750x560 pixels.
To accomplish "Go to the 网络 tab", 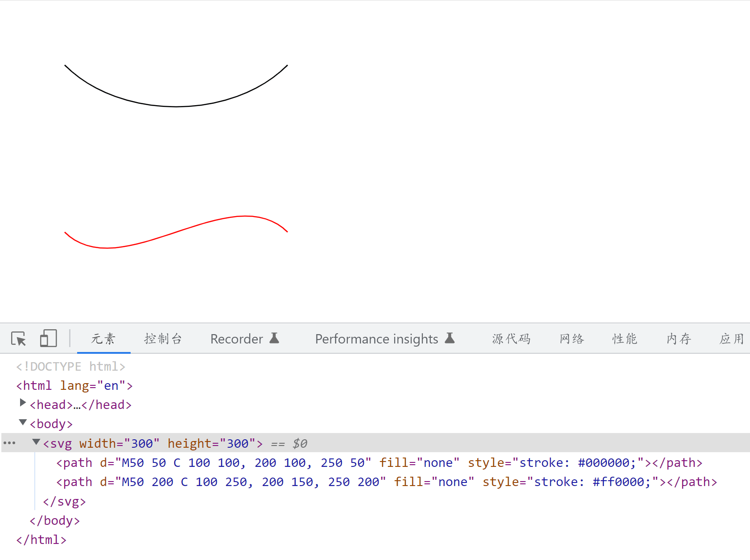I will [572, 339].
